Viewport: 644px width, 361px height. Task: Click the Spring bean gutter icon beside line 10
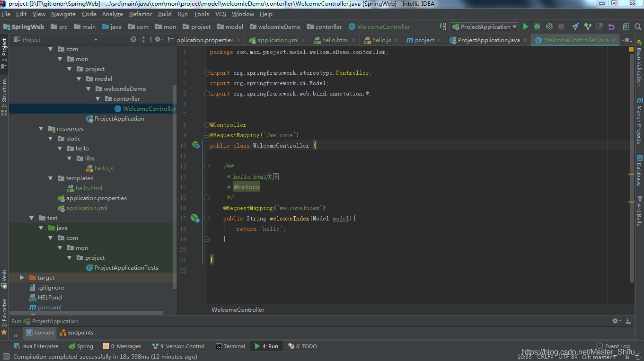(195, 145)
